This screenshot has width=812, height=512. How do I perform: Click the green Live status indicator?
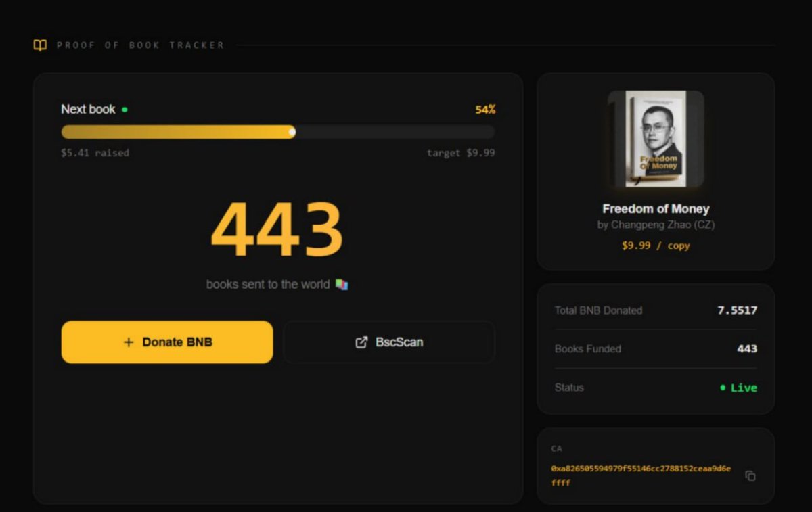click(x=738, y=388)
